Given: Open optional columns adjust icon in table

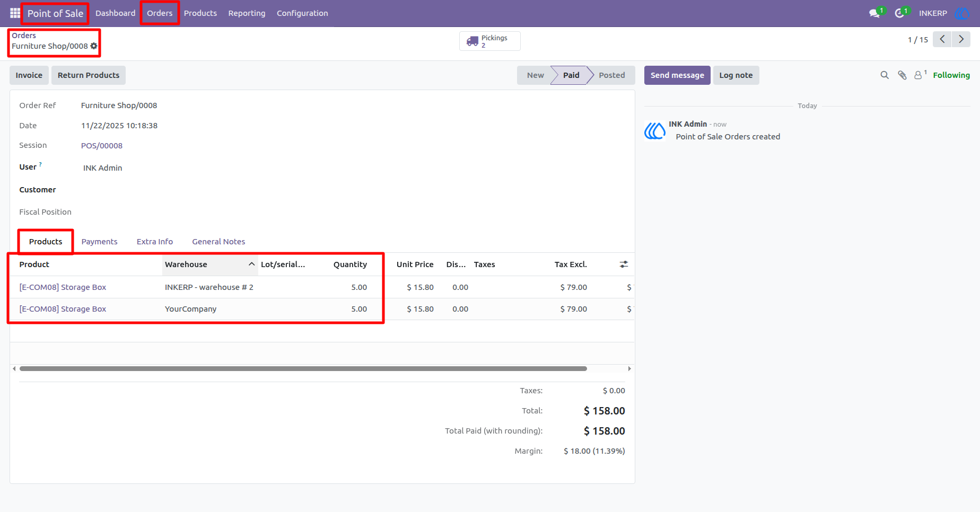Looking at the screenshot, I should [x=624, y=264].
